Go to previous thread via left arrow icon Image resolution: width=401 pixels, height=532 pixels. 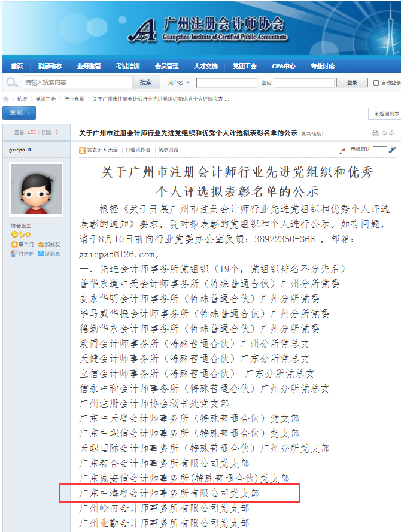pos(384,133)
